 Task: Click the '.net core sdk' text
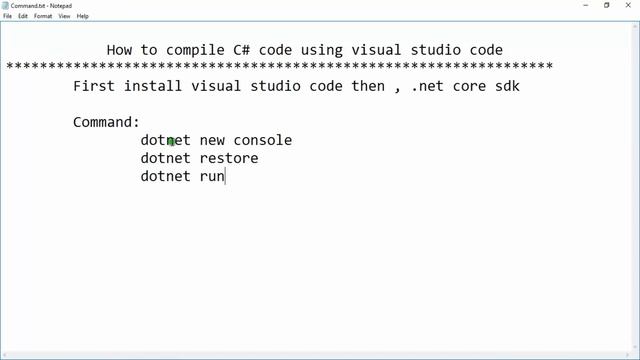pyautogui.click(x=465, y=86)
